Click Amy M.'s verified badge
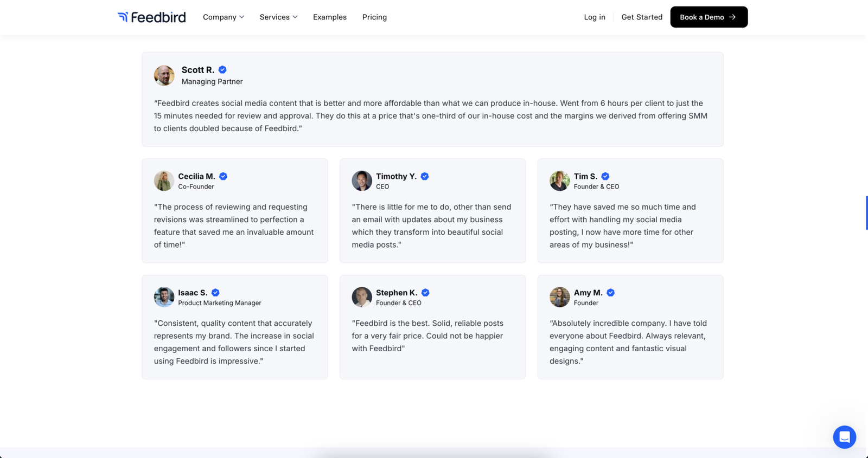 (x=611, y=293)
